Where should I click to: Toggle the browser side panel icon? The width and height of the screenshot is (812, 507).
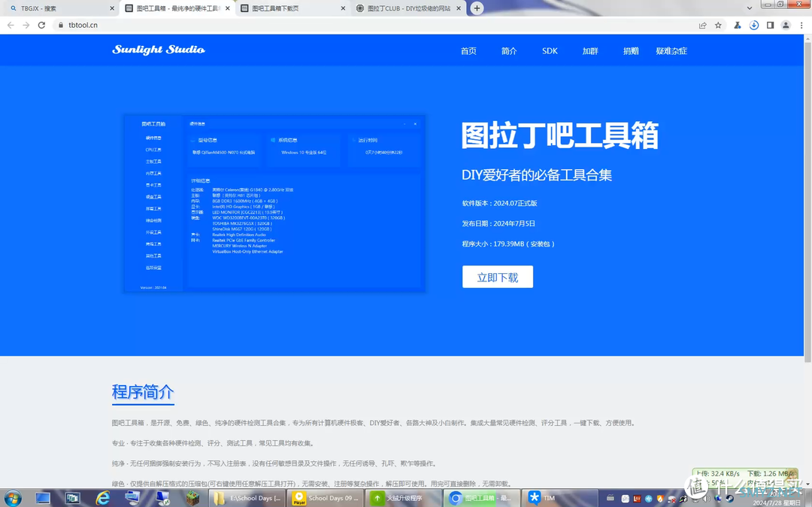[x=770, y=25]
